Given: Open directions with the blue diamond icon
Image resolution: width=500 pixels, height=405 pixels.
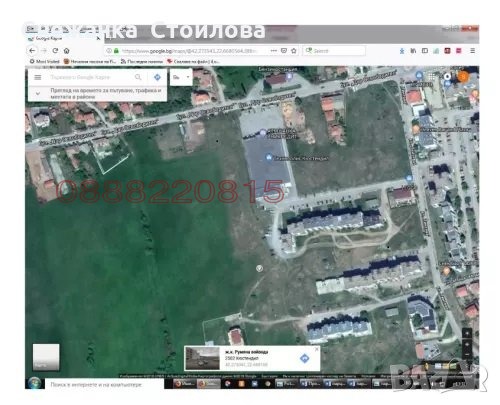Looking at the screenshot, I should 157,77.
